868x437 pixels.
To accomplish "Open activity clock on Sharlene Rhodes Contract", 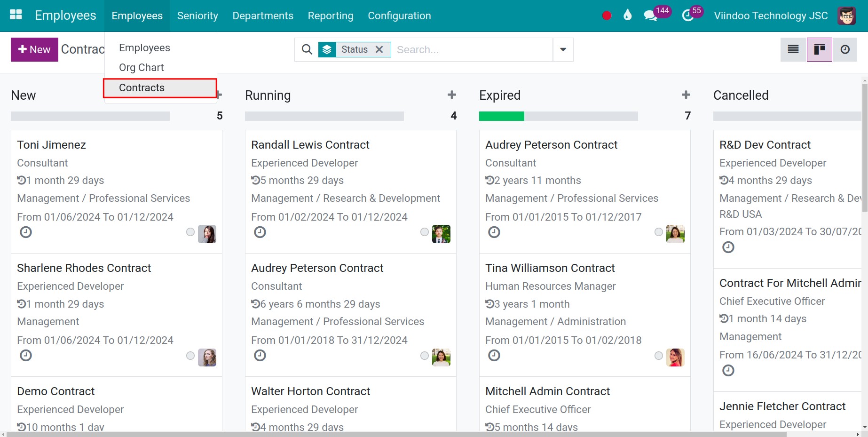I will coord(26,355).
